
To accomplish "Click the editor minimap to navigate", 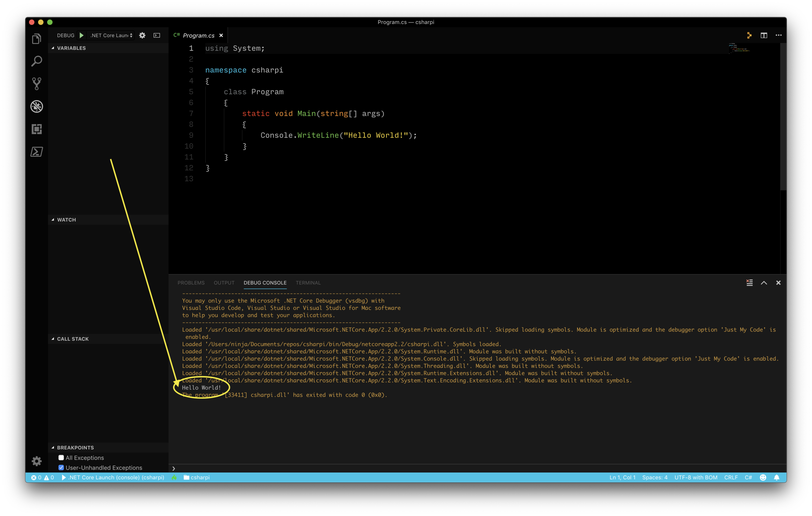I will click(x=740, y=49).
